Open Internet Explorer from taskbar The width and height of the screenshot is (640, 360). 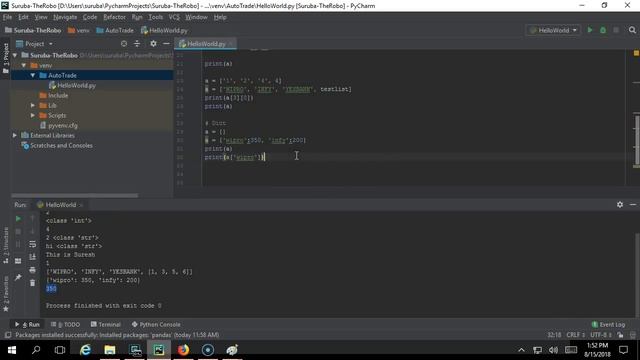coord(85,350)
